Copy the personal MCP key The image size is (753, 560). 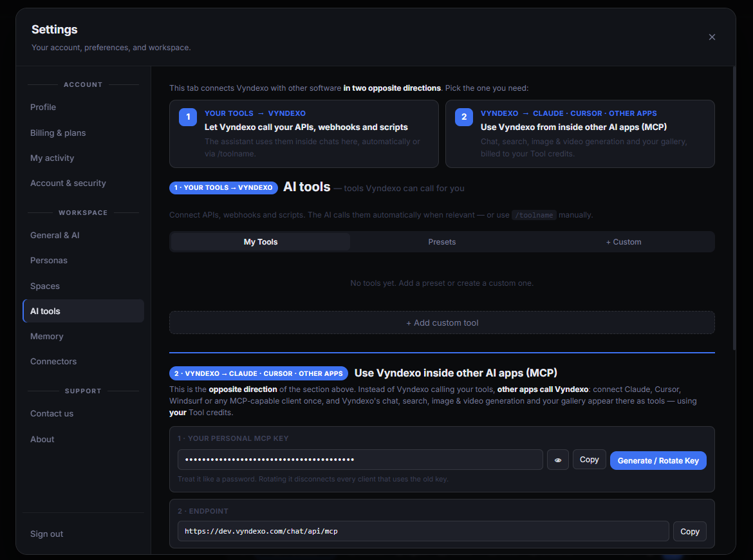coord(589,460)
